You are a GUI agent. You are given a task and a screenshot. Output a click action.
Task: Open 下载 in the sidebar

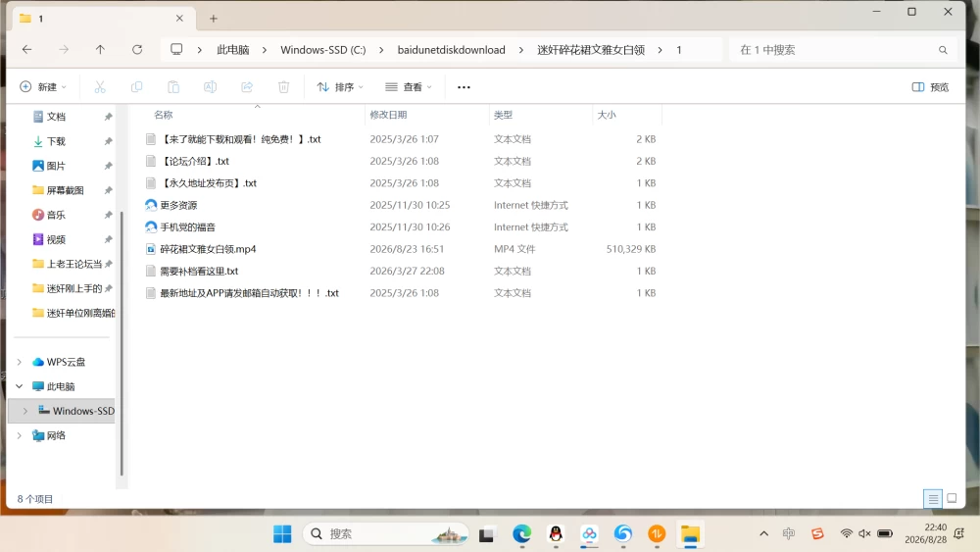56,141
